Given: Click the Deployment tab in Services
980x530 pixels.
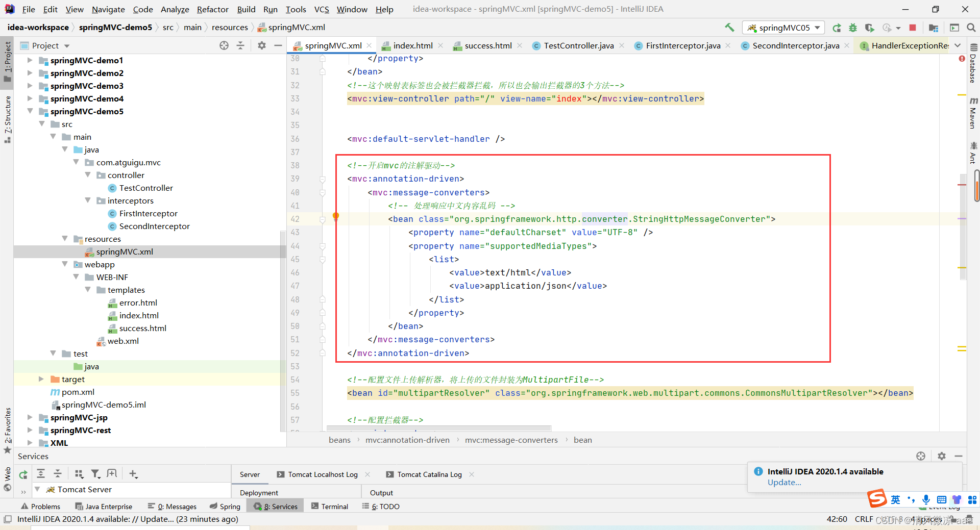Looking at the screenshot, I should [x=259, y=493].
